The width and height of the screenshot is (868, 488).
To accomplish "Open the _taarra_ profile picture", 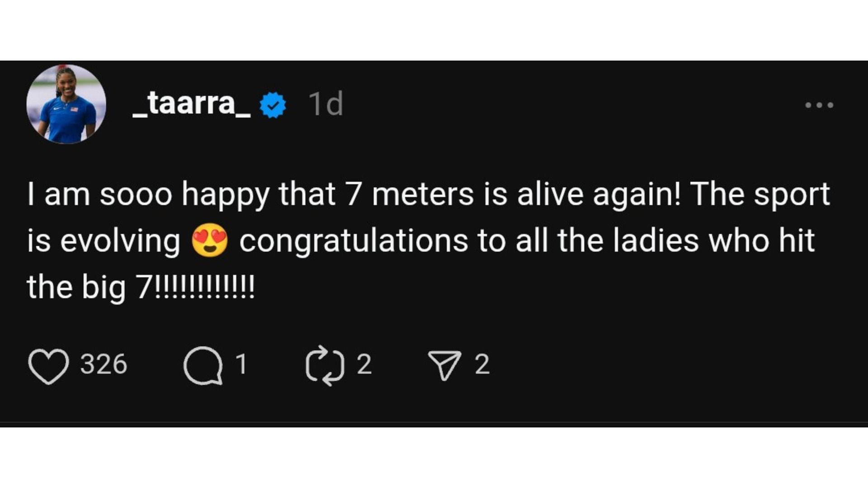I will pos(66,104).
